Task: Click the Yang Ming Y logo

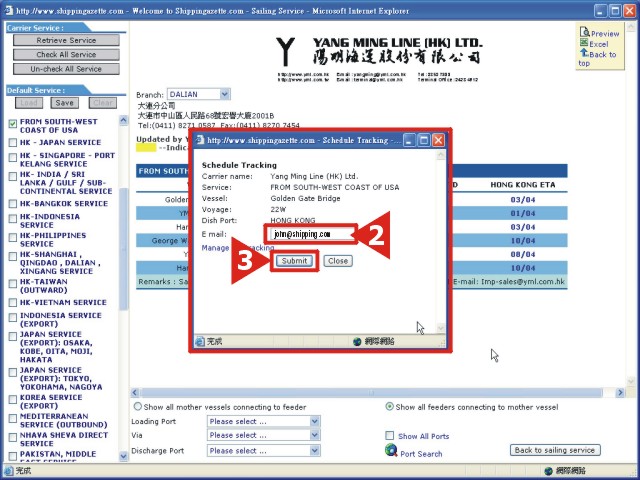Action: click(x=285, y=51)
